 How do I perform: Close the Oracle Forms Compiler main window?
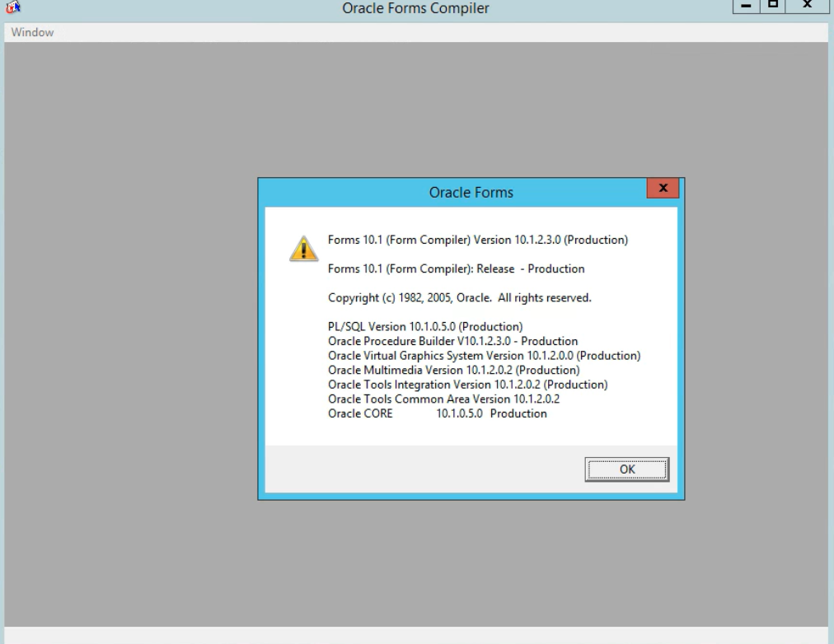pos(808,8)
